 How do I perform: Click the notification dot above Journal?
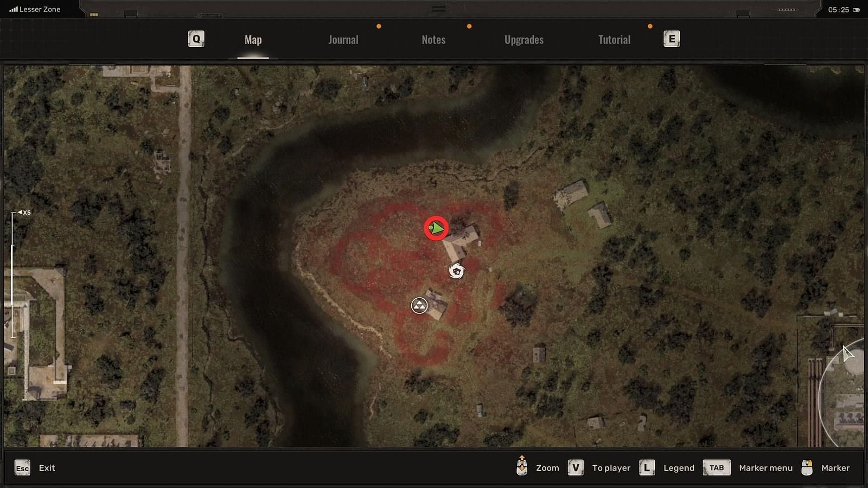click(x=379, y=25)
